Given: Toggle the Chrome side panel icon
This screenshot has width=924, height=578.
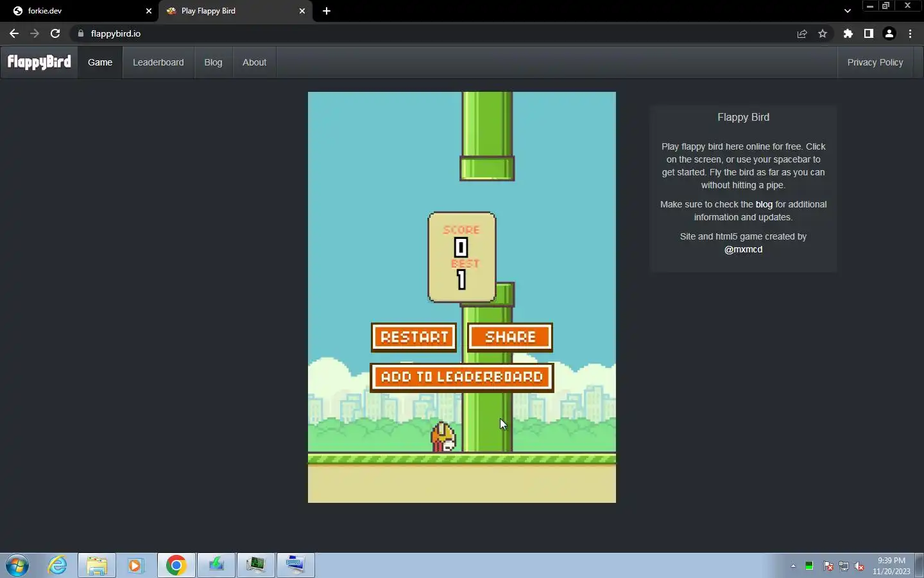Looking at the screenshot, I should point(868,33).
